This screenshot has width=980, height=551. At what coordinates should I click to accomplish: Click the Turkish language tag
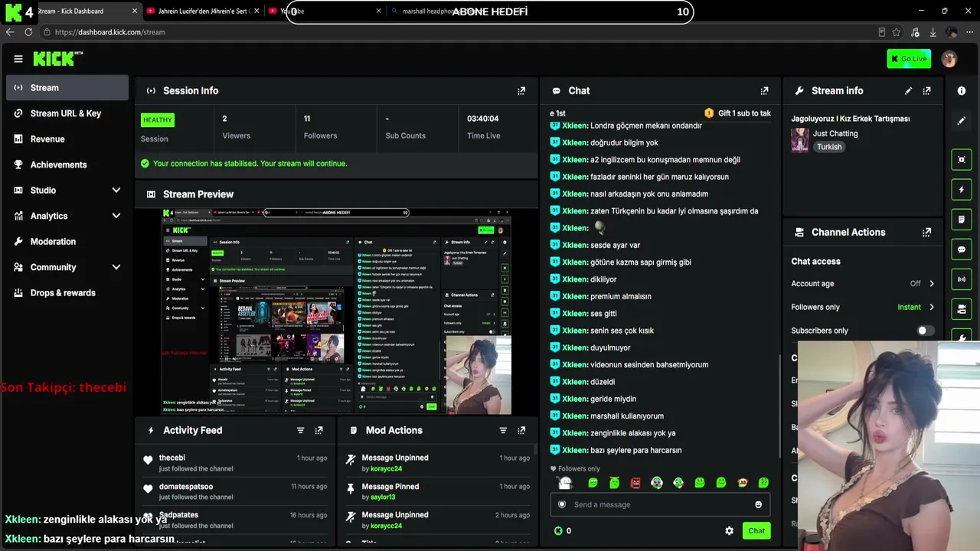829,147
